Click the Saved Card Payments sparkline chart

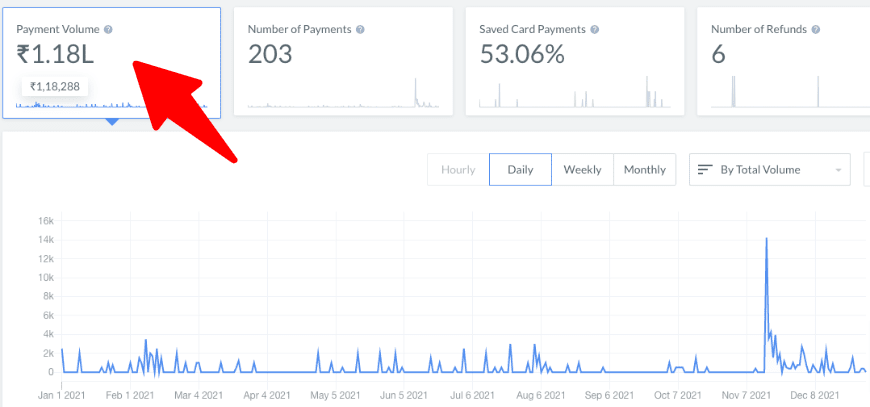[x=575, y=92]
